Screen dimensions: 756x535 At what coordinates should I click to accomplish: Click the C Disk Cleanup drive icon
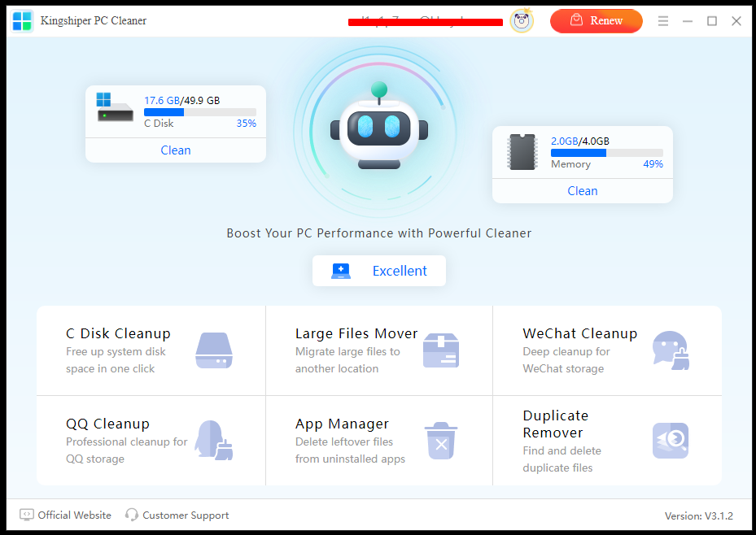(x=214, y=350)
